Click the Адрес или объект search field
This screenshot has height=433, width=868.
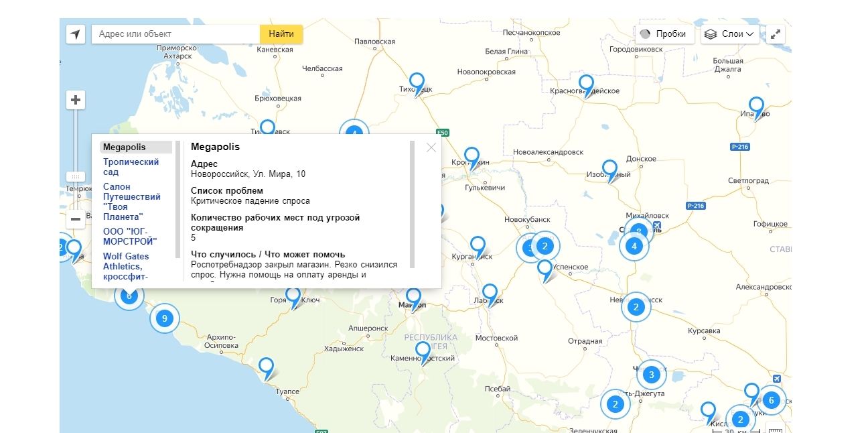(175, 34)
